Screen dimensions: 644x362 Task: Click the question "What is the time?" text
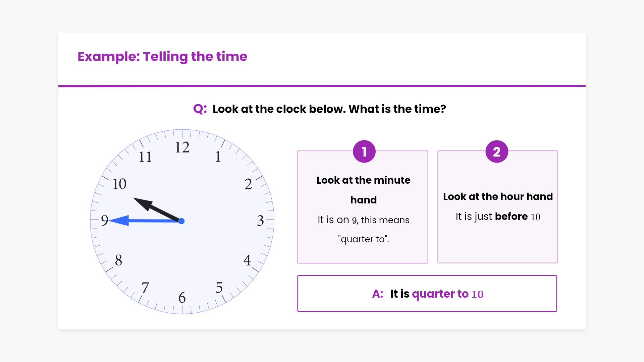coord(397,109)
